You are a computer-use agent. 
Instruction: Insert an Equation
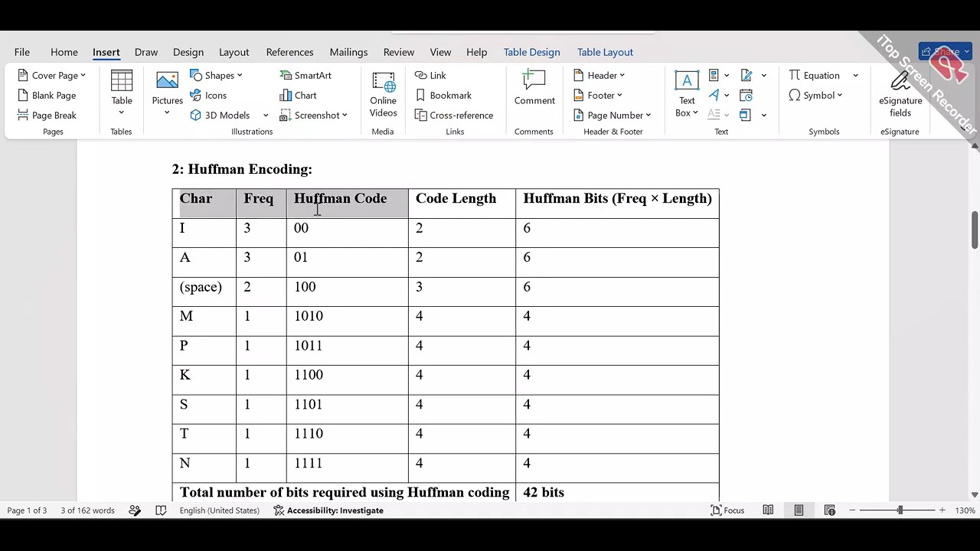[815, 75]
